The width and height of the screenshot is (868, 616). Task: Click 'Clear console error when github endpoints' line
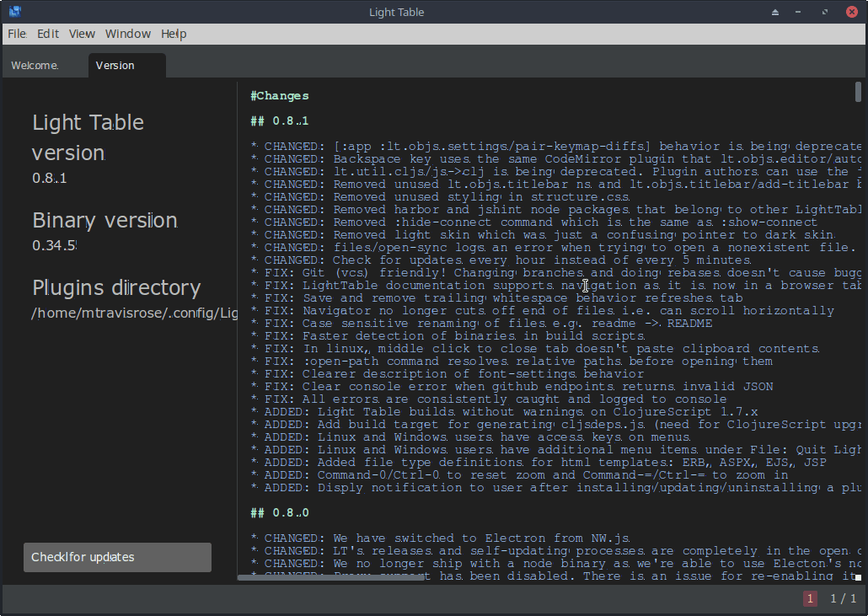tap(512, 387)
